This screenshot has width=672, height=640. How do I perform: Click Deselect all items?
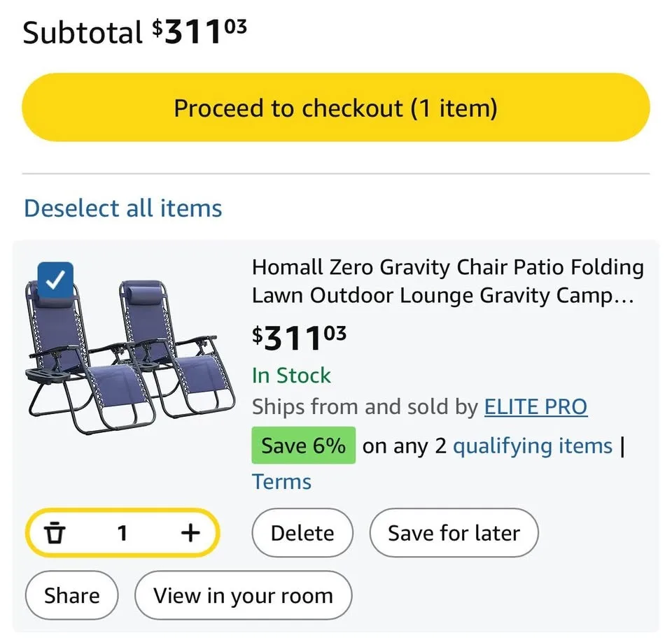[122, 208]
